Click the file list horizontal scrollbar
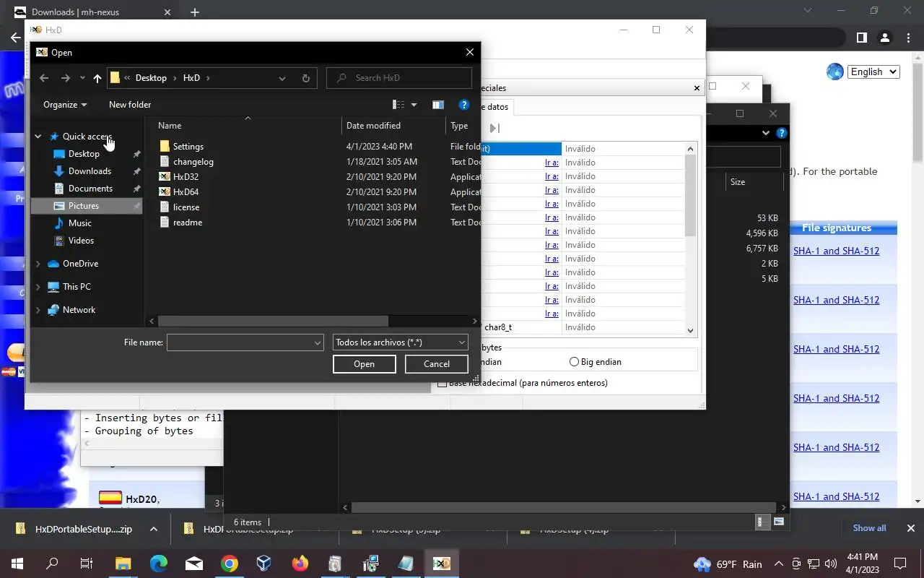This screenshot has width=924, height=578. coord(272,321)
